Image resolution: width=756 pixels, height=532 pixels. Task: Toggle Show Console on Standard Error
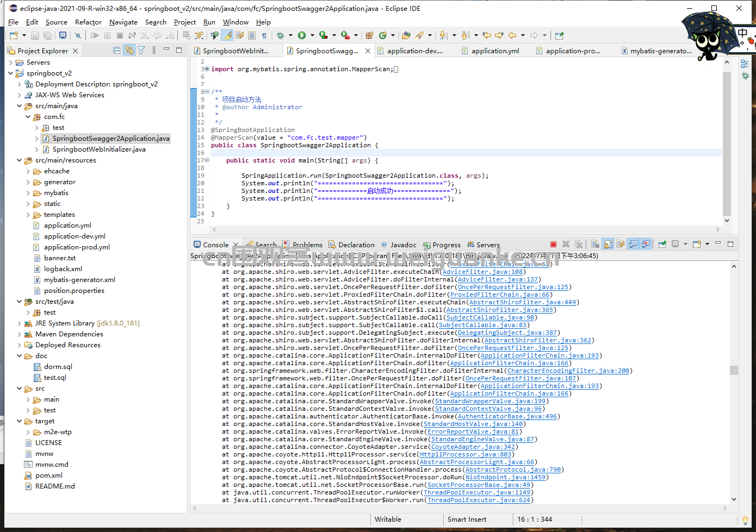pos(646,245)
